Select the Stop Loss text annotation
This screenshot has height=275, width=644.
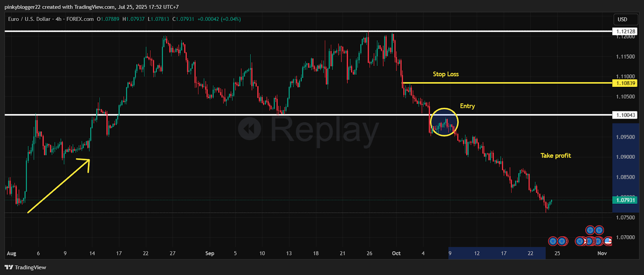446,74
